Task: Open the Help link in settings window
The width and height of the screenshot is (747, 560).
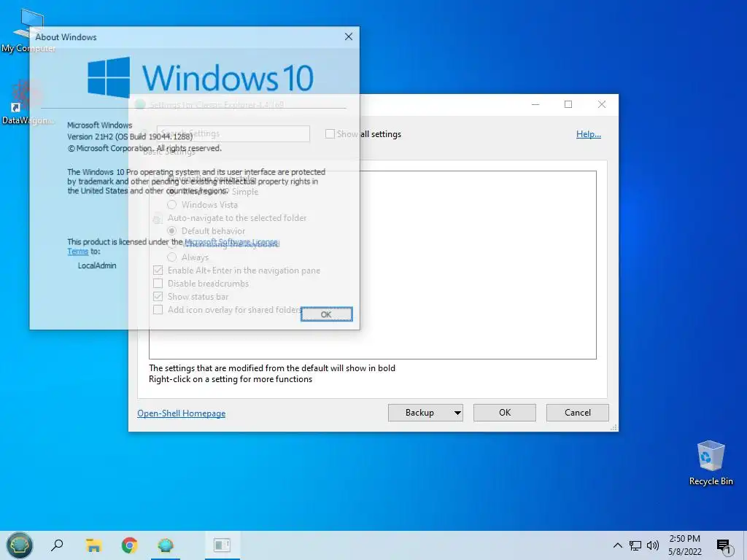Action: [589, 134]
